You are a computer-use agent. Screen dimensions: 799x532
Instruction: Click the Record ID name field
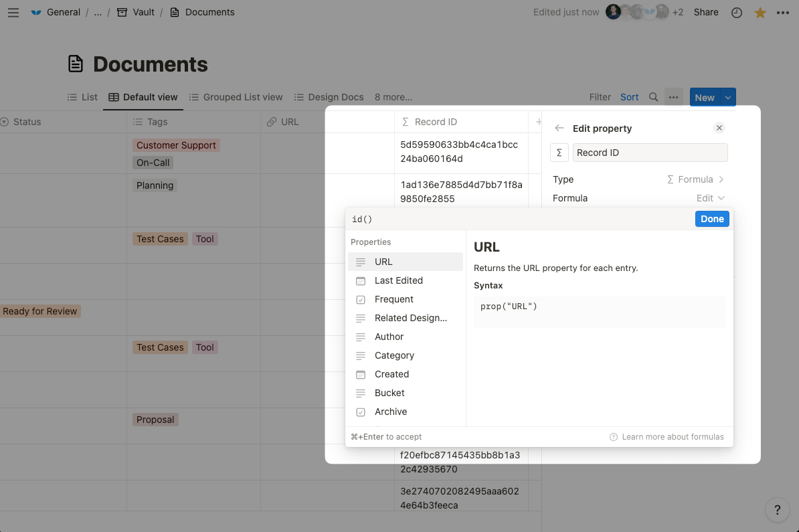pyautogui.click(x=650, y=153)
